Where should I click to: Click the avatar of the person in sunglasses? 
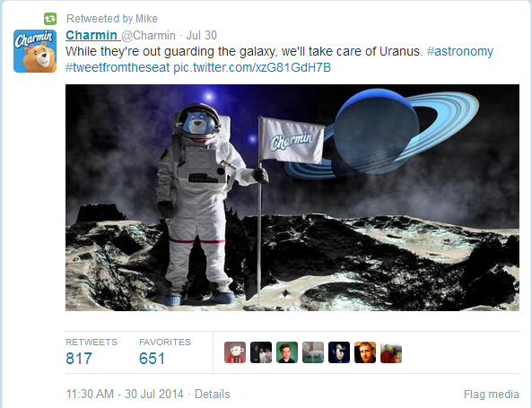[339, 352]
